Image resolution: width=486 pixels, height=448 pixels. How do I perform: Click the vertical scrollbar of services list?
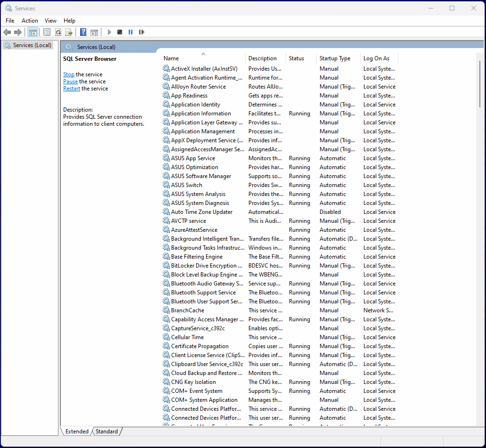480,236
